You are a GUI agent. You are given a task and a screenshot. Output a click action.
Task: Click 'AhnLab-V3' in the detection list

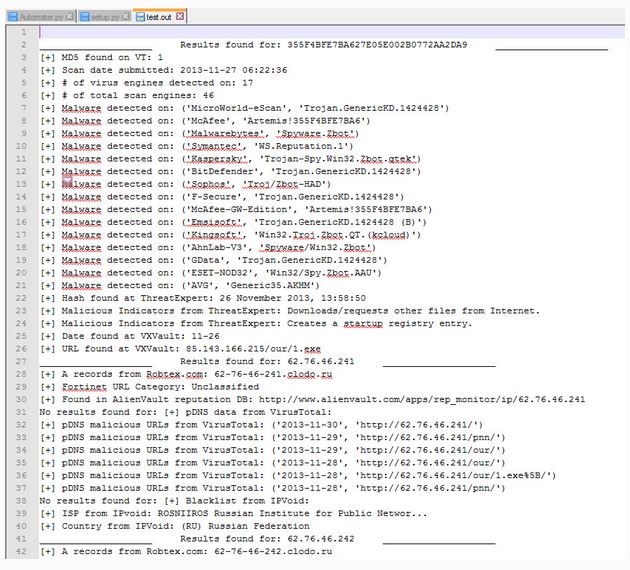click(x=216, y=247)
